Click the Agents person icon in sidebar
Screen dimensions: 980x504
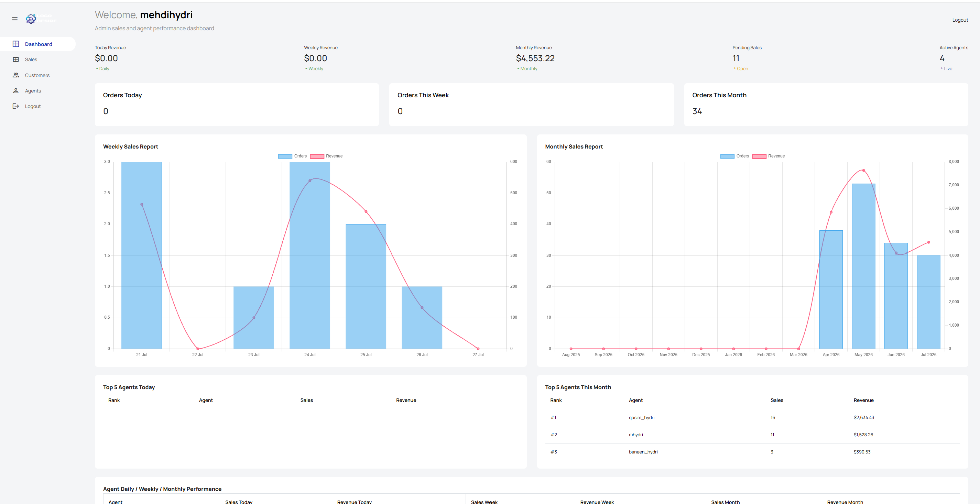tap(16, 91)
